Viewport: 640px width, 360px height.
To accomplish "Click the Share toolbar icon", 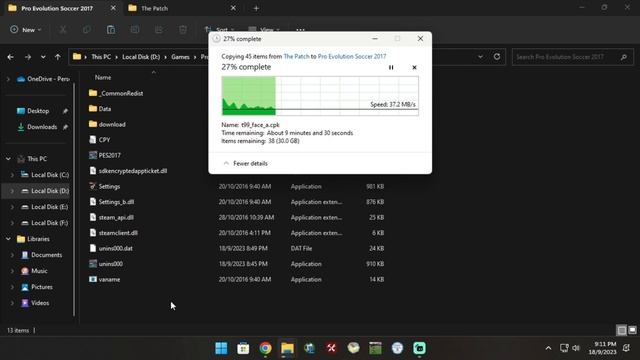I will click(159, 29).
